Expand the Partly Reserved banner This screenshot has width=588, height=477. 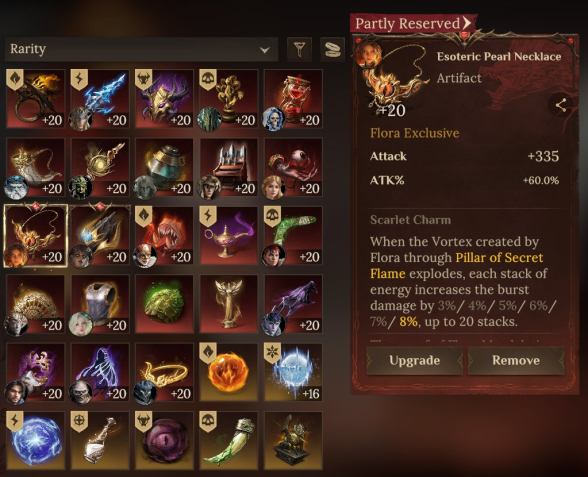(413, 24)
